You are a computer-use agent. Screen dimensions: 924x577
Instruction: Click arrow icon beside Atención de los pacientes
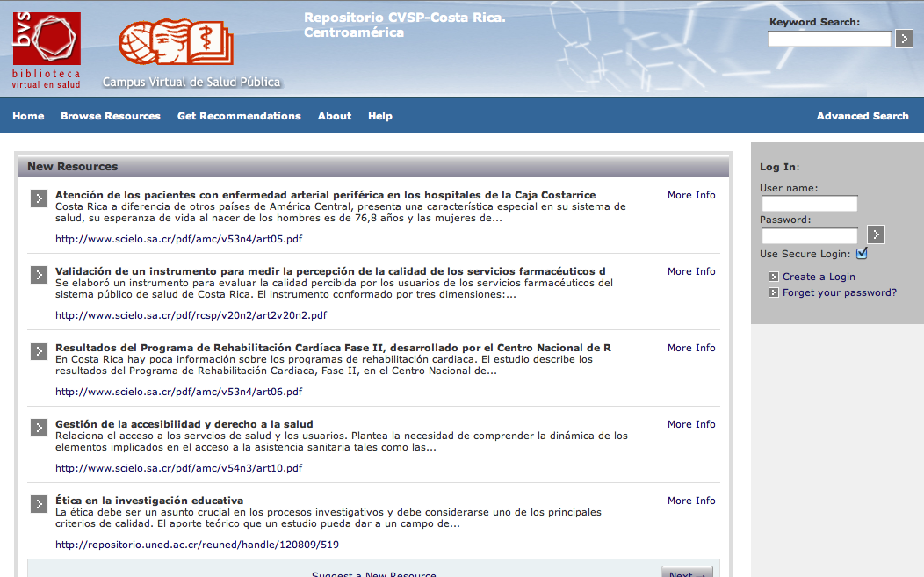tap(39, 198)
